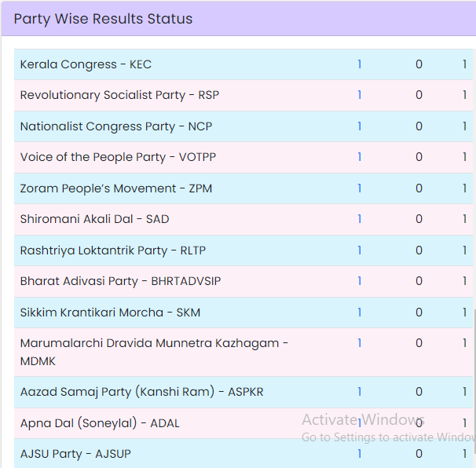Open Nationalist Congress Party total link
Viewport: 476px width, 468px height.
(465, 126)
